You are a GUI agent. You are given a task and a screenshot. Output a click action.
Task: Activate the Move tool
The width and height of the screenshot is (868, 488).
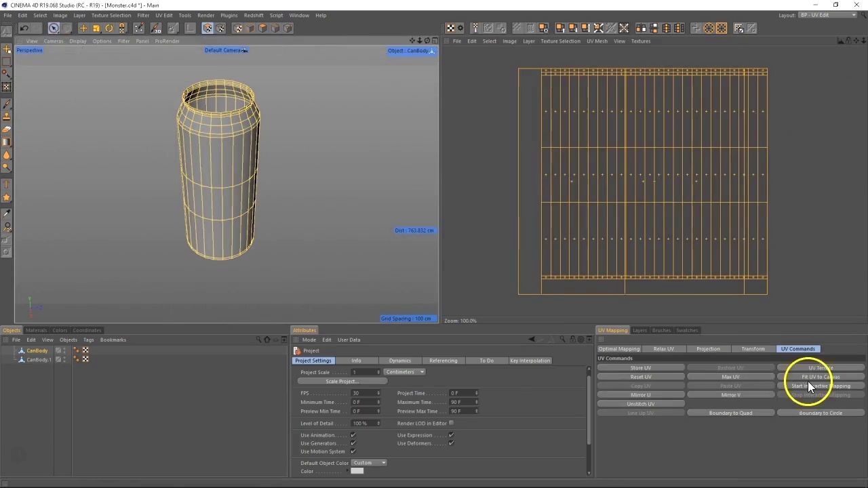pos(83,28)
